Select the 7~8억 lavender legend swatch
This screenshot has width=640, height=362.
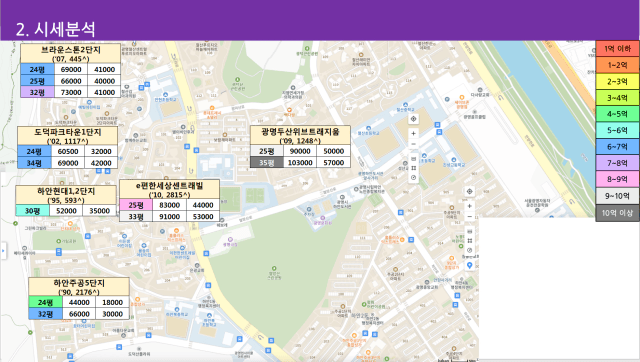click(x=617, y=163)
